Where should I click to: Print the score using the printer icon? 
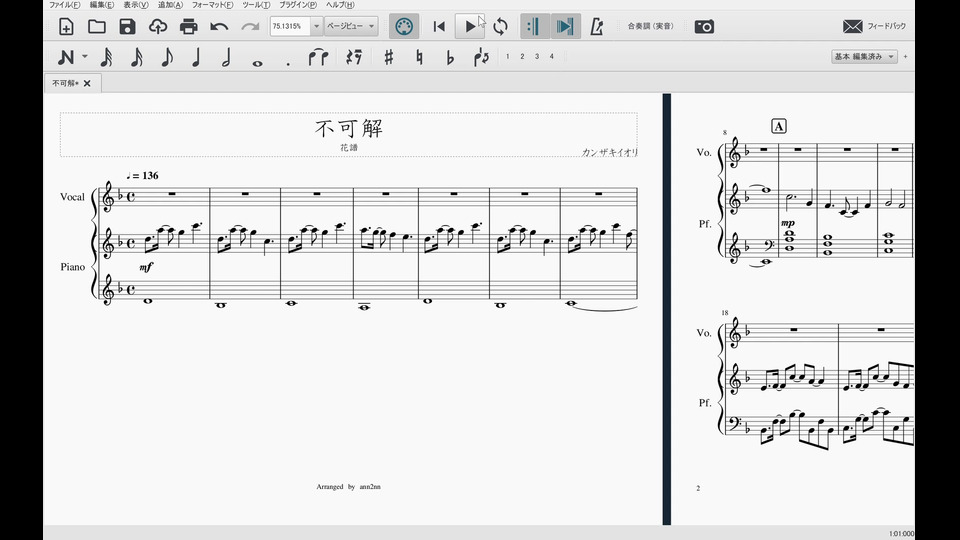coord(189,26)
